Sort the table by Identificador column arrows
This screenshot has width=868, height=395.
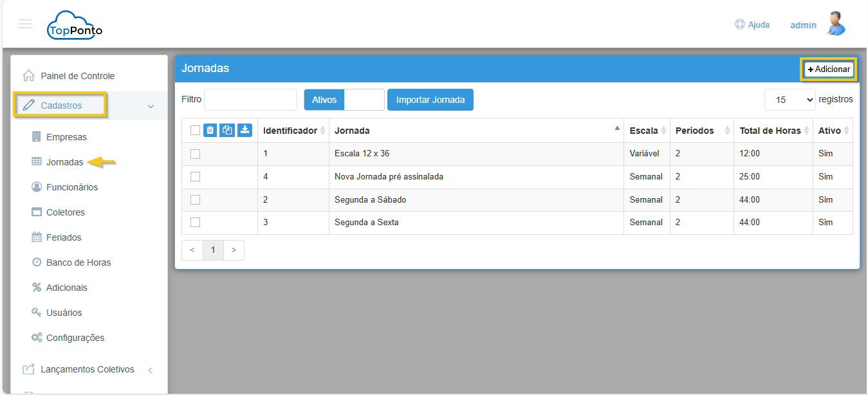pyautogui.click(x=323, y=131)
